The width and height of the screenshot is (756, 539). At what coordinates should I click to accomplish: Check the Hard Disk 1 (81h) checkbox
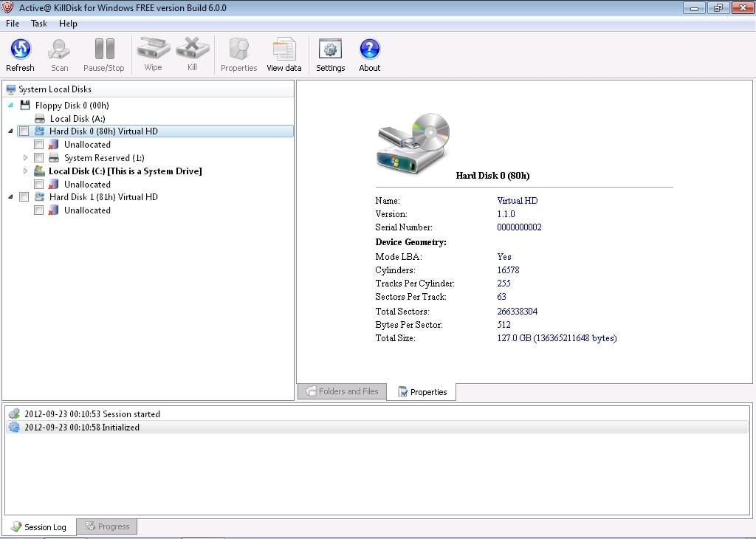click(24, 196)
